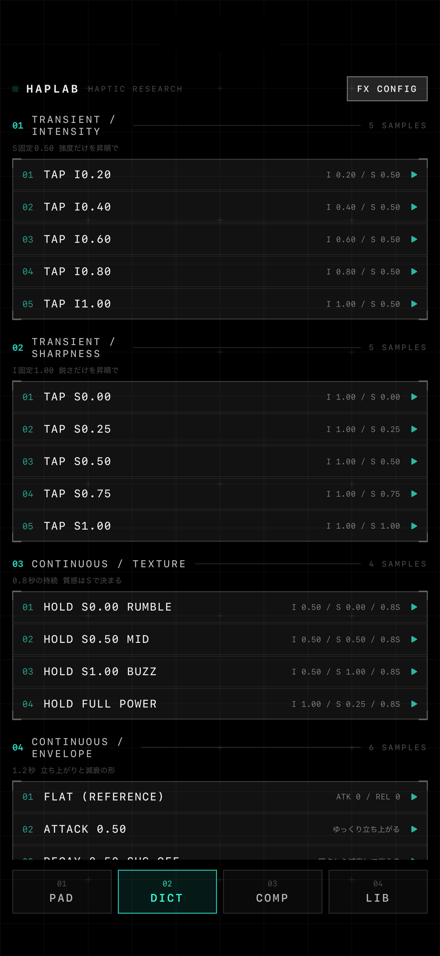This screenshot has width=440, height=956.
Task: Open the FX CONFIG button
Action: click(387, 89)
